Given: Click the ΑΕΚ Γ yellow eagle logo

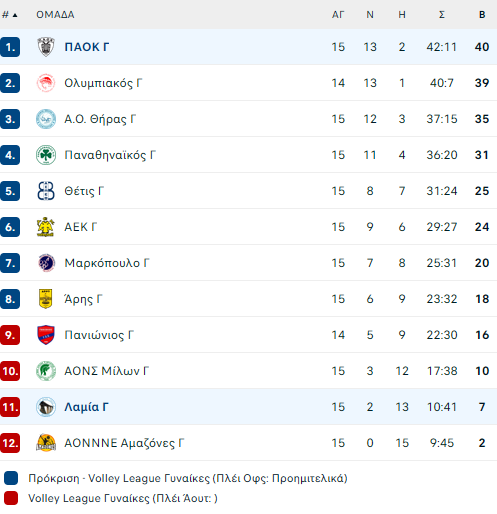Looking at the screenshot, I should tap(46, 227).
